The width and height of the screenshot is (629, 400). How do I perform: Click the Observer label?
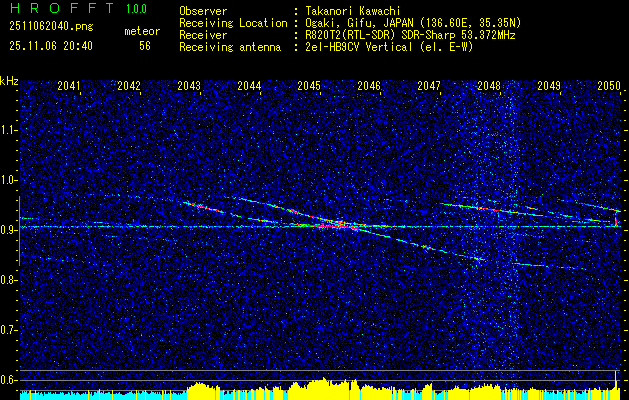(203, 11)
